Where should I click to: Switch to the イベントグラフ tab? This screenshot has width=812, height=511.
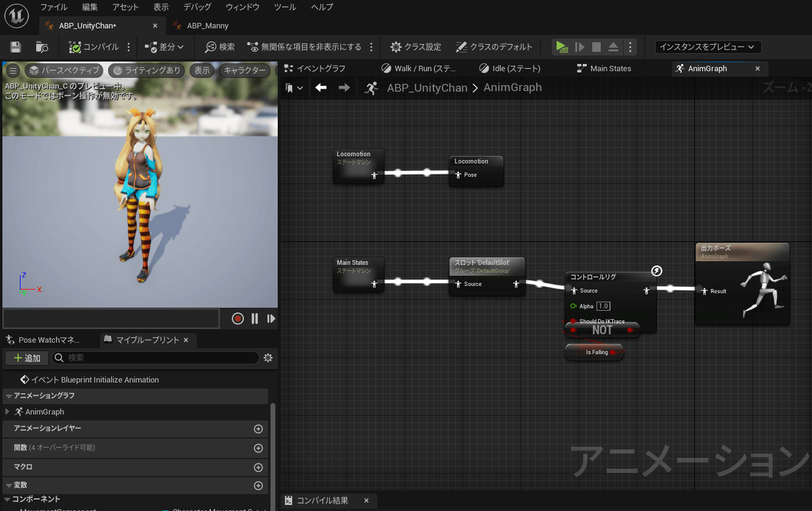click(x=316, y=69)
